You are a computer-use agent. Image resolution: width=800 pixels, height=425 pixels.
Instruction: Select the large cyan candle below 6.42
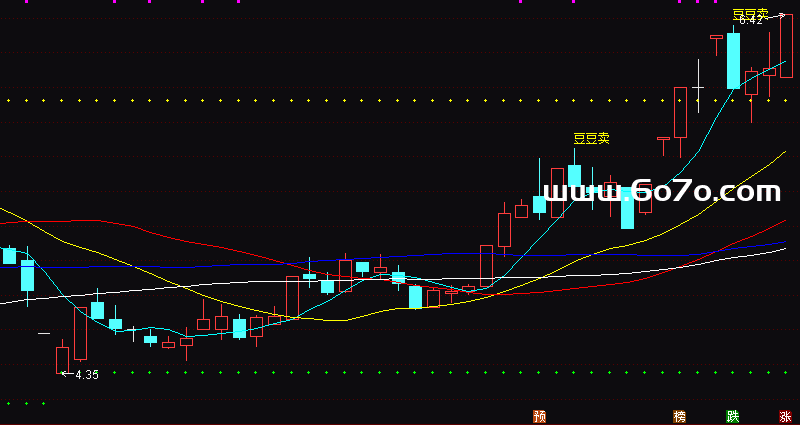(733, 60)
